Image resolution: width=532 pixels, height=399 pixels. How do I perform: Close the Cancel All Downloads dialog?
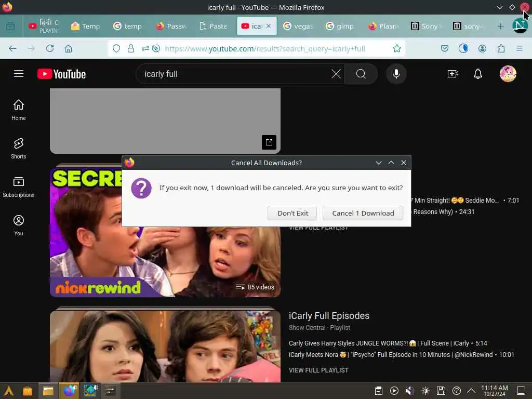coord(403,163)
